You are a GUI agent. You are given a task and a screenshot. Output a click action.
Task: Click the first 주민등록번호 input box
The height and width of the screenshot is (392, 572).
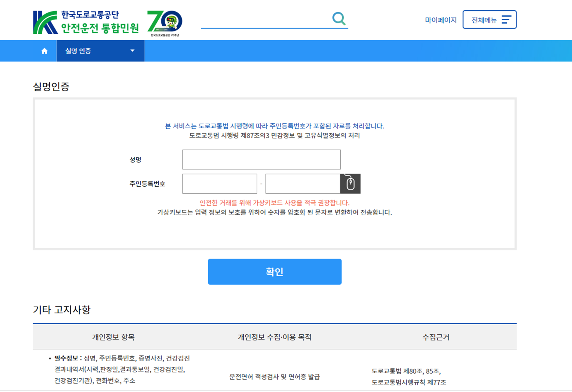pyautogui.click(x=219, y=184)
